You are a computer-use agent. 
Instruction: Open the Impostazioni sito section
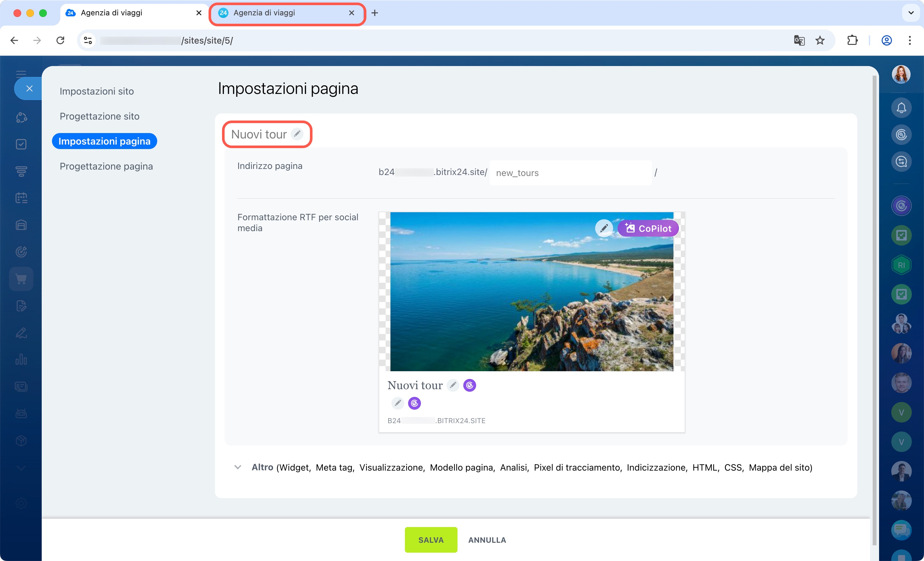tap(96, 91)
